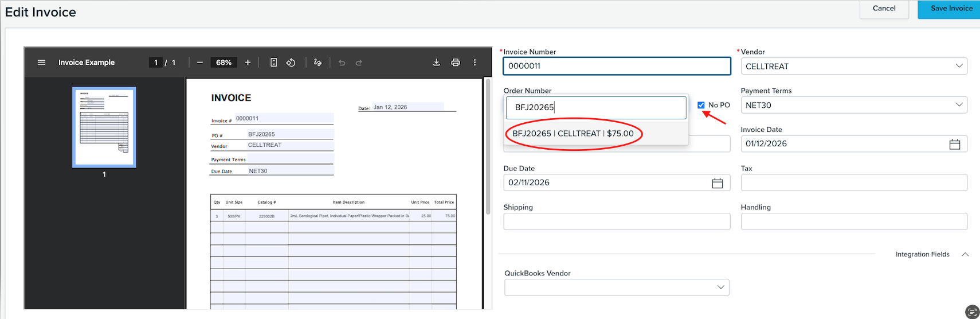
Task: Click the date Jan 12, 2026 in the PDF
Action: (390, 107)
